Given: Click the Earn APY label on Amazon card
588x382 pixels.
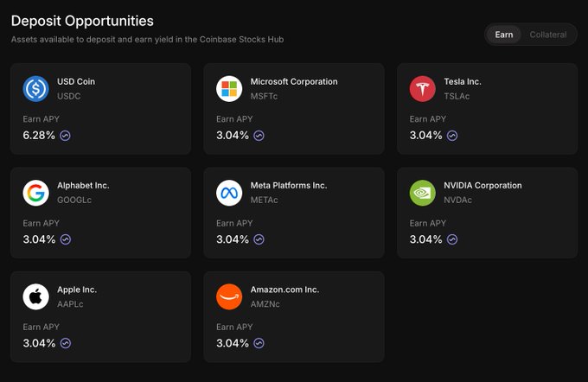Looking at the screenshot, I should pyautogui.click(x=234, y=327).
